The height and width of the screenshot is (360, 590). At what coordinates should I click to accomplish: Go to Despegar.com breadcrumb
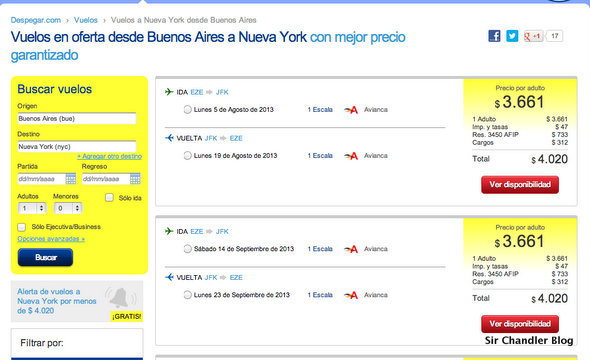point(36,20)
